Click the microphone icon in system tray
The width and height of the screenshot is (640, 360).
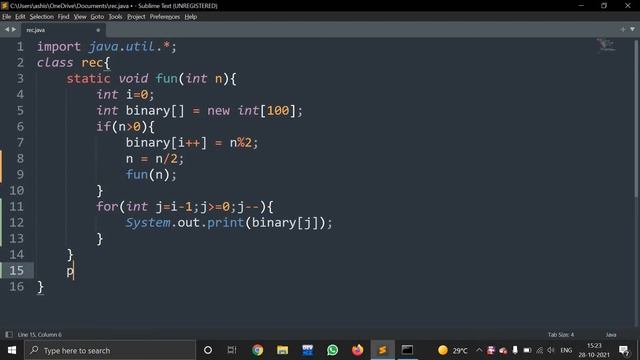515,350
